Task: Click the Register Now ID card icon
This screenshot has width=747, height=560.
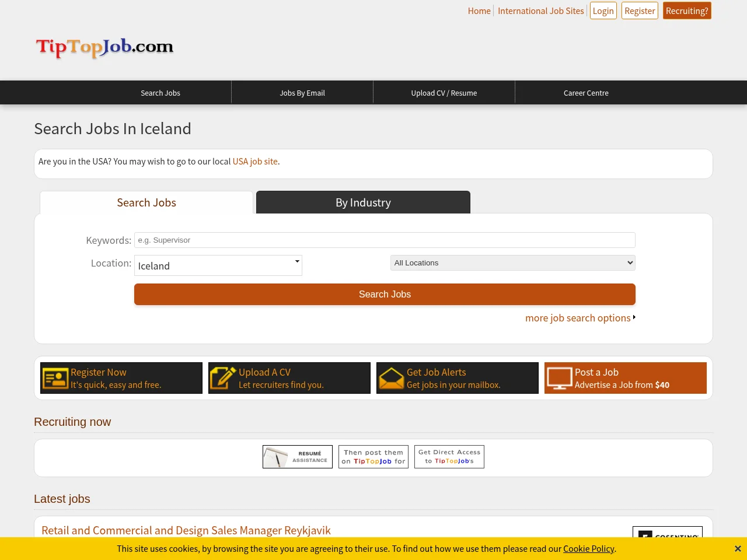Action: coord(55,378)
